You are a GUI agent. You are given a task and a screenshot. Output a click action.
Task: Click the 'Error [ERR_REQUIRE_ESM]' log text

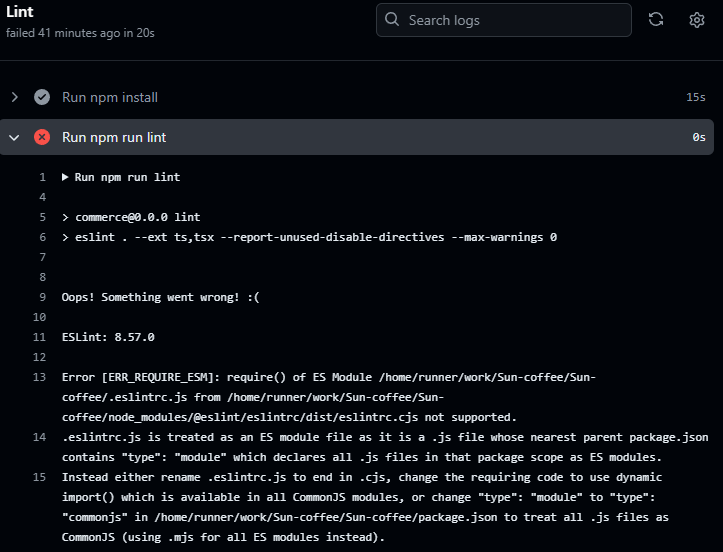(328, 397)
